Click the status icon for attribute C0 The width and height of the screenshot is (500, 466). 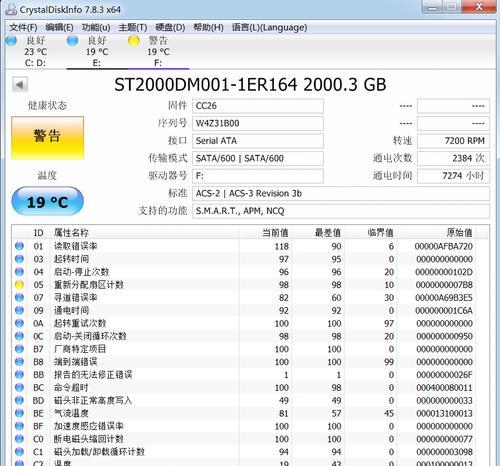click(x=19, y=439)
